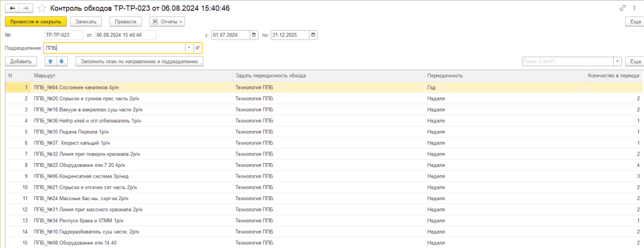Go back with the left arrow
Screen dimensions: 644x248
pos(12,8)
